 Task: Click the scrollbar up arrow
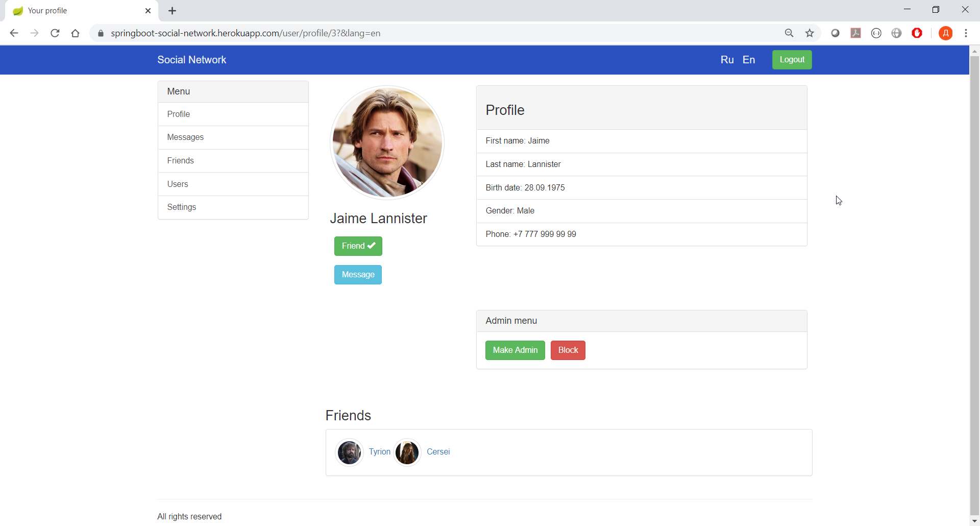click(x=974, y=51)
